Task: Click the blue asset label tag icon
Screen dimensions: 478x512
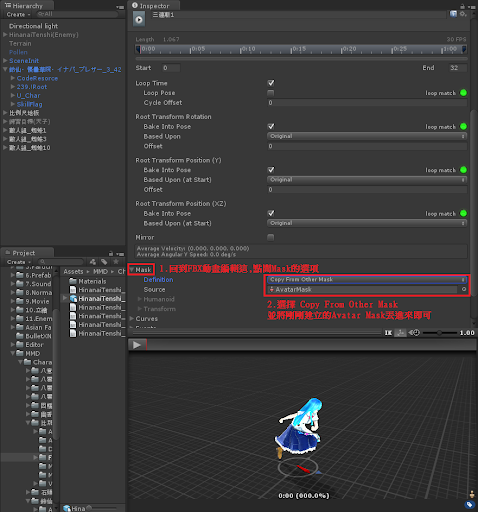Action: pos(469,505)
